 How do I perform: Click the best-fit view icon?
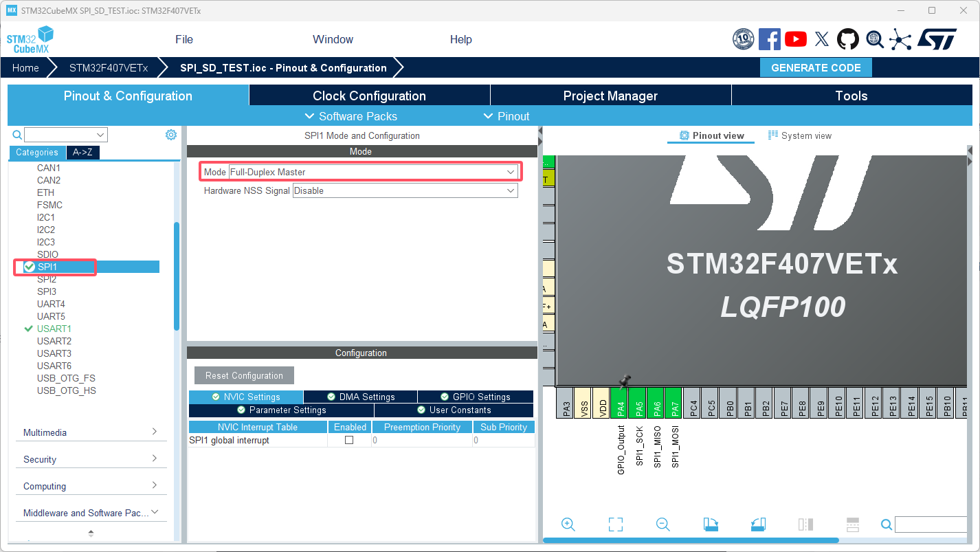(615, 524)
